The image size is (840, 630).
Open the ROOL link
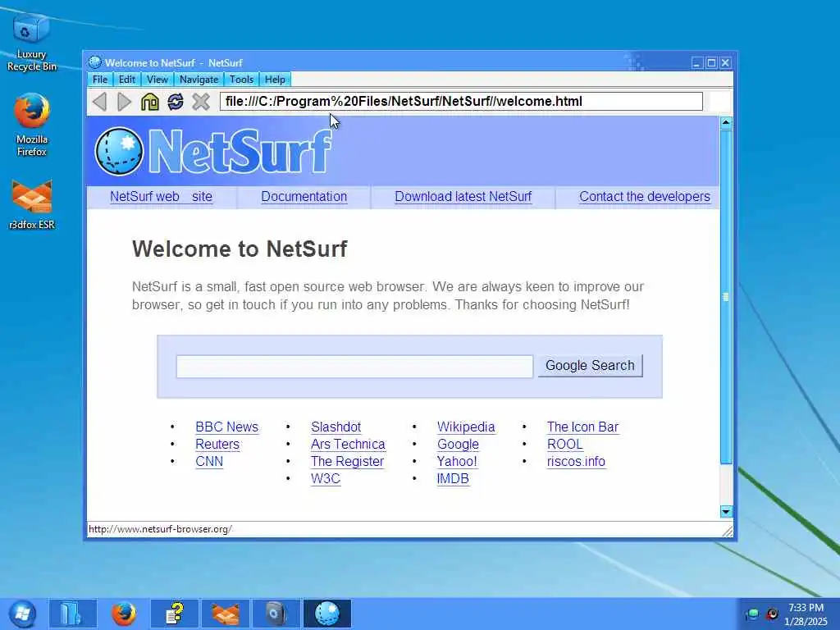(x=564, y=444)
